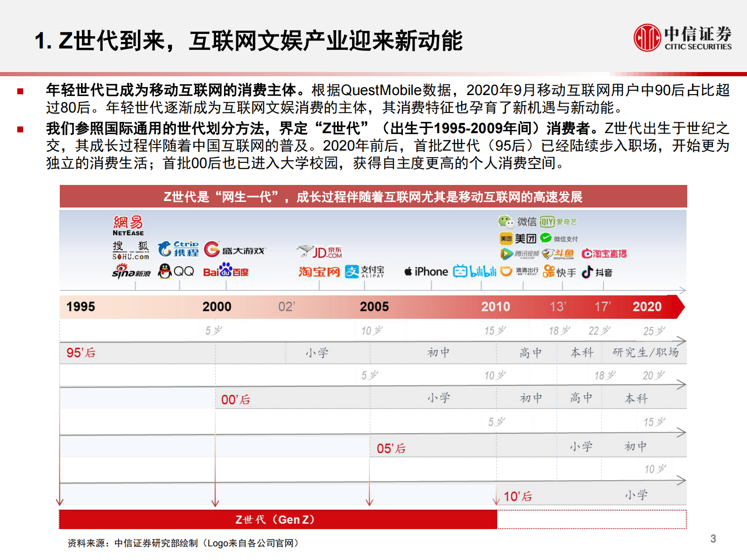The height and width of the screenshot is (560, 747).
Task: Click the 2020 timeline marker
Action: coord(647,307)
